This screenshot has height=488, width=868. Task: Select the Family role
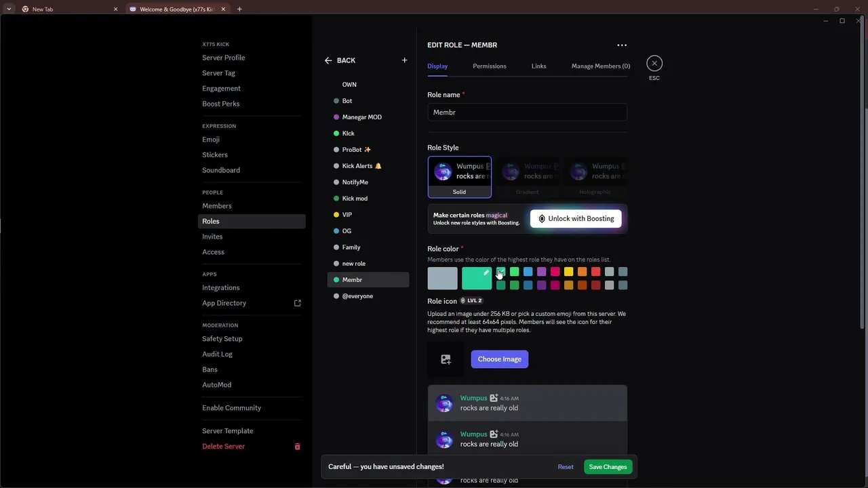tap(368, 247)
